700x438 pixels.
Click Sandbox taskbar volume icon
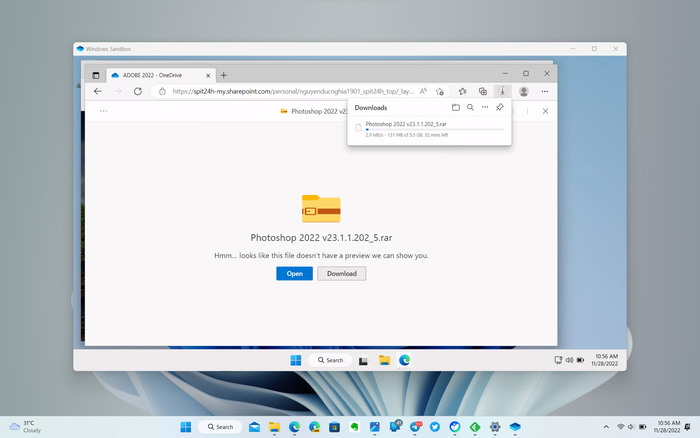569,360
